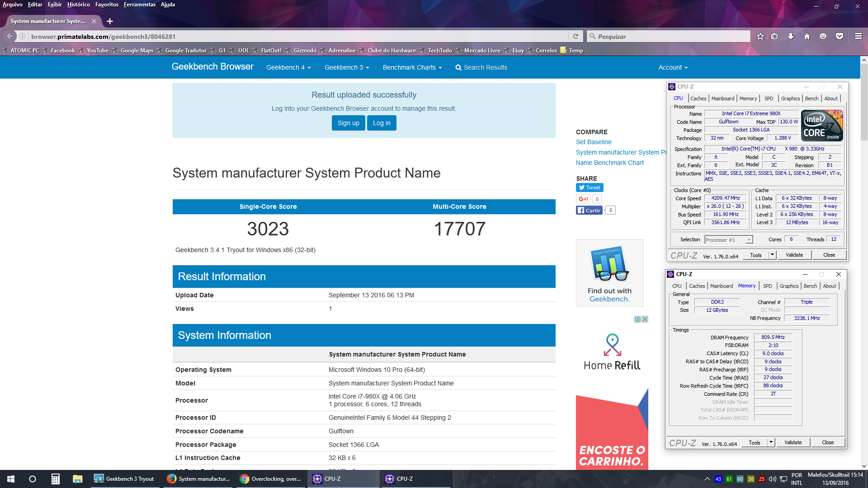This screenshot has height=488, width=868.
Task: Open the bookmarks list icon in toolbar
Action: (x=774, y=37)
